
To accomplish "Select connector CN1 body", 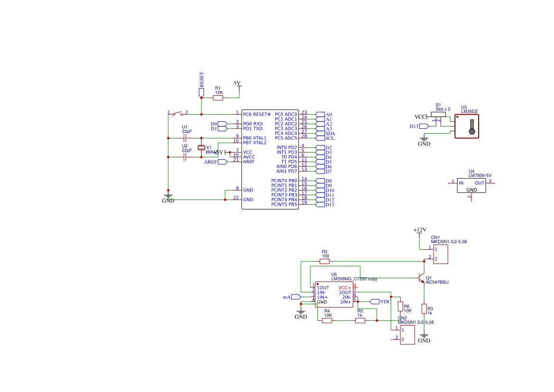I will [441, 254].
